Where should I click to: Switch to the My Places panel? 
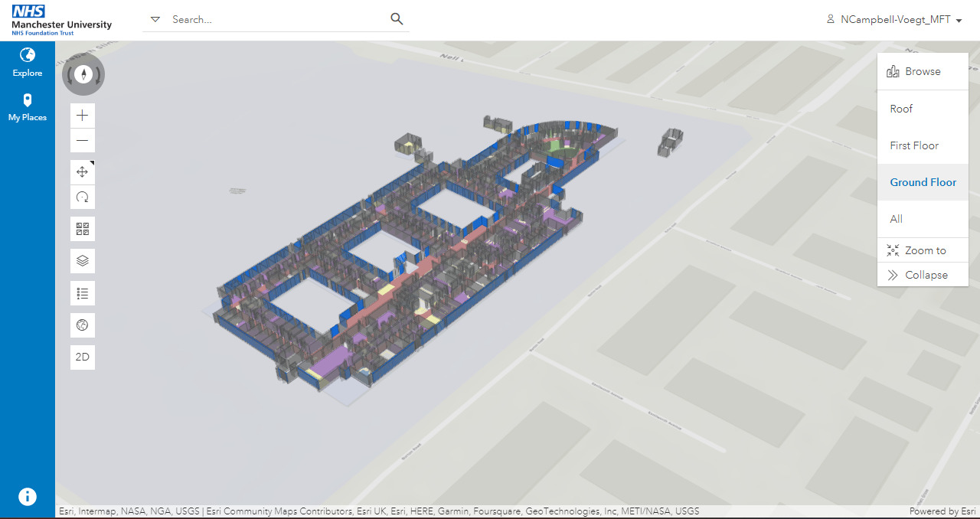pos(28,108)
